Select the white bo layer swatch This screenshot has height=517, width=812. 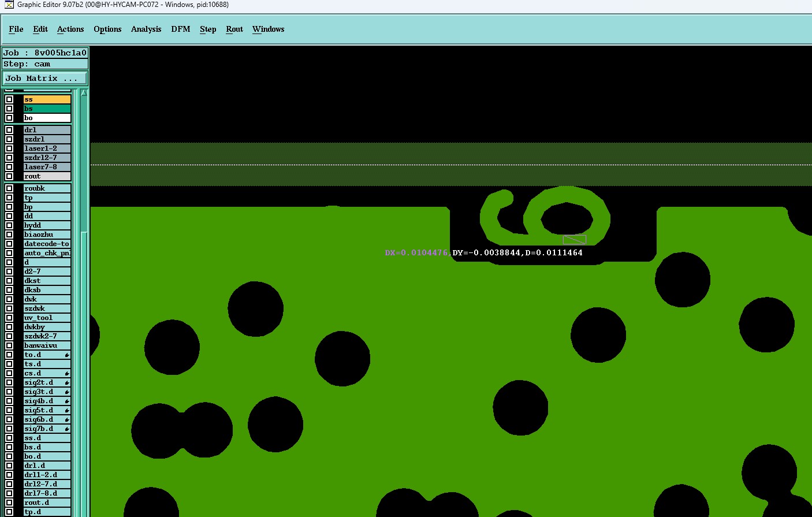pyautogui.click(x=47, y=118)
